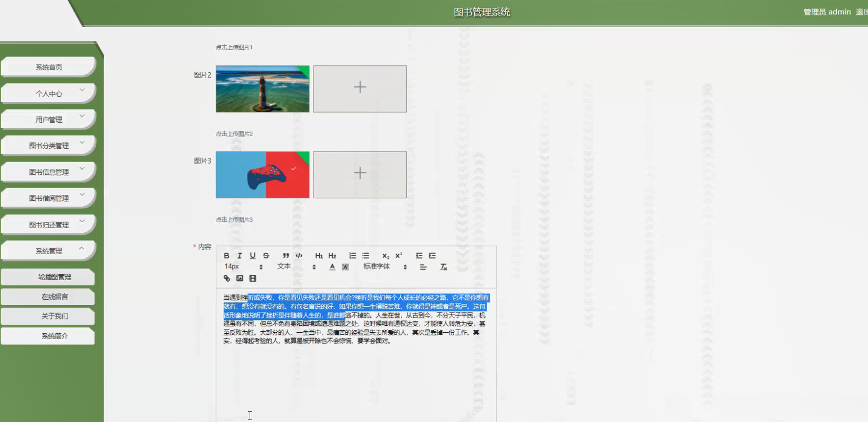This screenshot has width=868, height=422.
Task: Click the 点击上传图片2 hint text
Action: click(234, 134)
